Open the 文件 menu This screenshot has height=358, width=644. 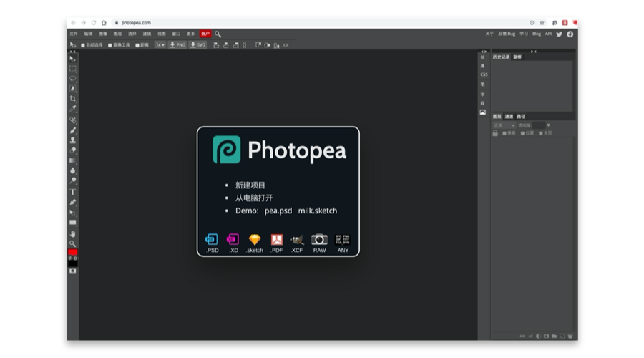(74, 34)
